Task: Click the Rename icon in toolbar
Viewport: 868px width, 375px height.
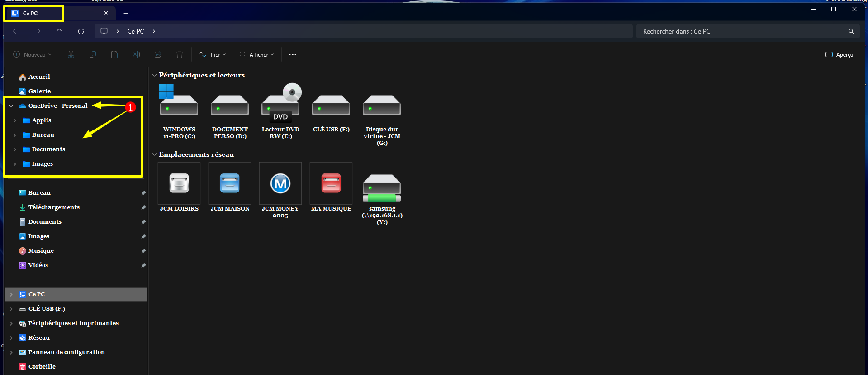Action: coord(136,54)
